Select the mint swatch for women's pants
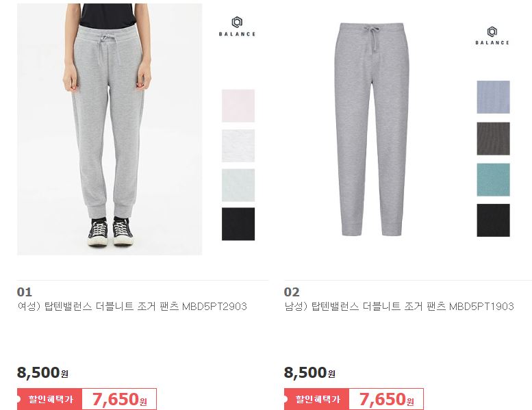This screenshot has width=532, height=410. pos(238,185)
